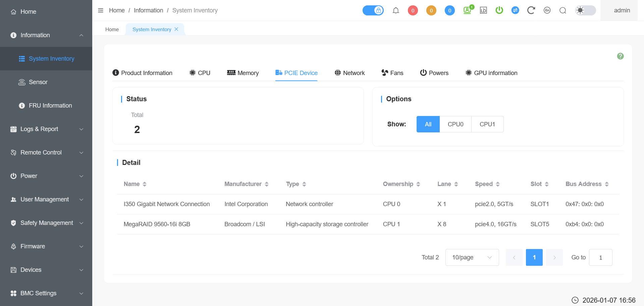The height and width of the screenshot is (306, 644).
Task: Open the 10/page size dropdown
Action: click(472, 257)
